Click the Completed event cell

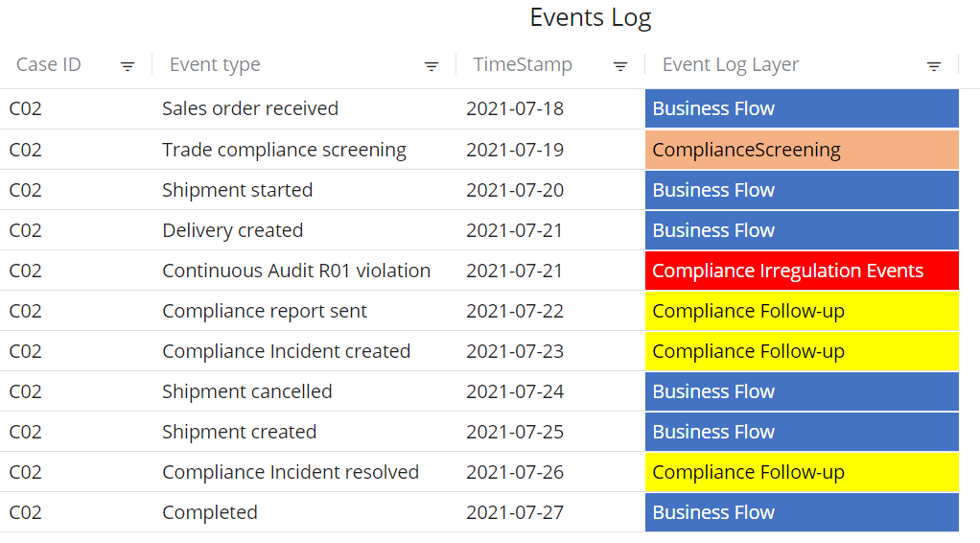point(210,512)
